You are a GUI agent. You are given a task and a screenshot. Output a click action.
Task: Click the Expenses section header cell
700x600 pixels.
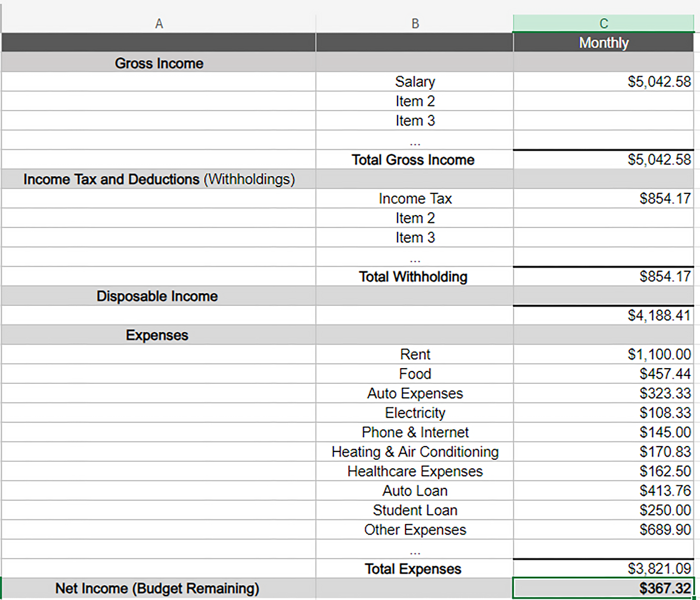(159, 334)
